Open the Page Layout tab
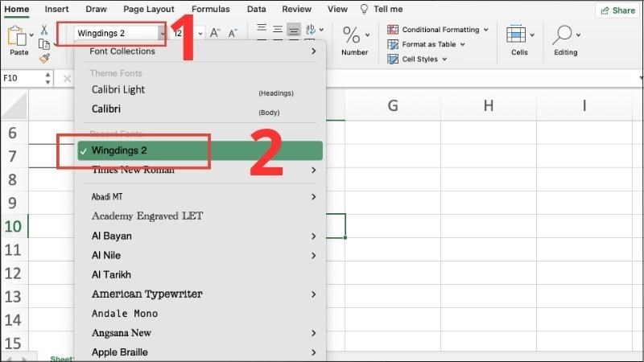Screen dimensions: 644x362 tap(149, 9)
